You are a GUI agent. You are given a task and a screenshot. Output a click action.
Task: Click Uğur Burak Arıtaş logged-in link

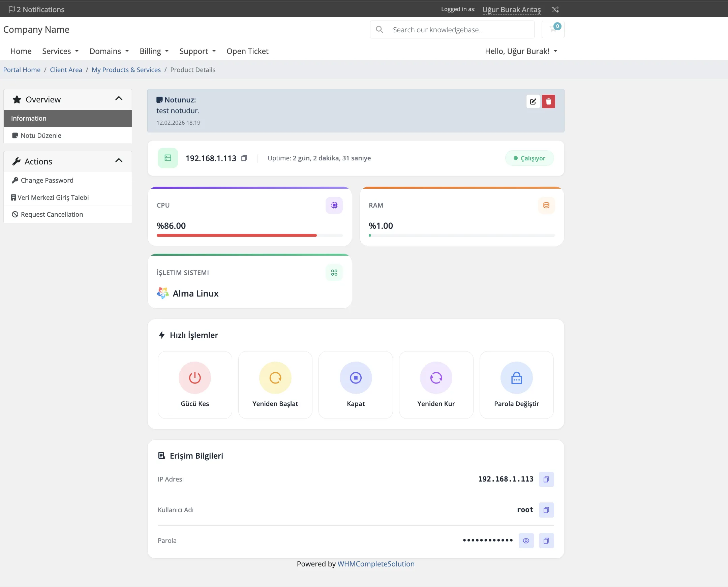click(x=511, y=9)
